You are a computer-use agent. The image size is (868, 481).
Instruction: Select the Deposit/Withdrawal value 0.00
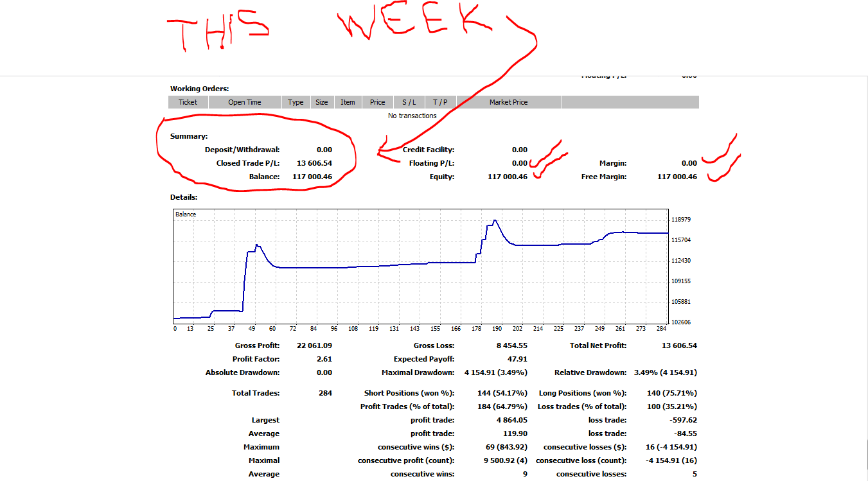tap(324, 150)
